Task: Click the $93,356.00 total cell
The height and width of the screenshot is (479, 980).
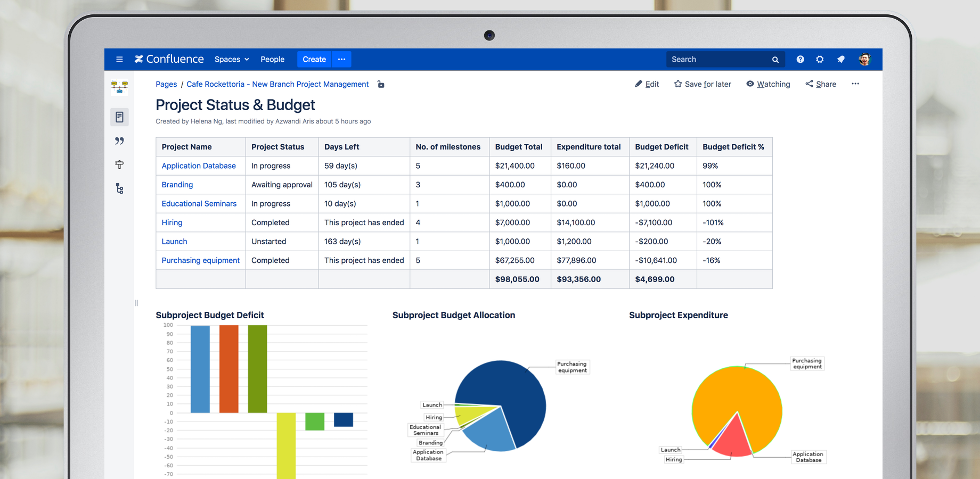Action: click(590, 279)
